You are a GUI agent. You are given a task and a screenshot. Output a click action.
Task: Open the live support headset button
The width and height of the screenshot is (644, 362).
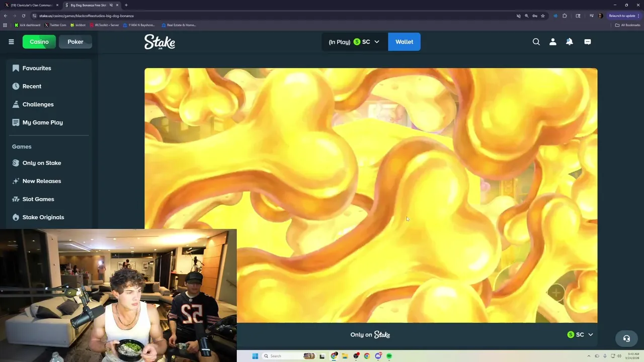(626, 338)
